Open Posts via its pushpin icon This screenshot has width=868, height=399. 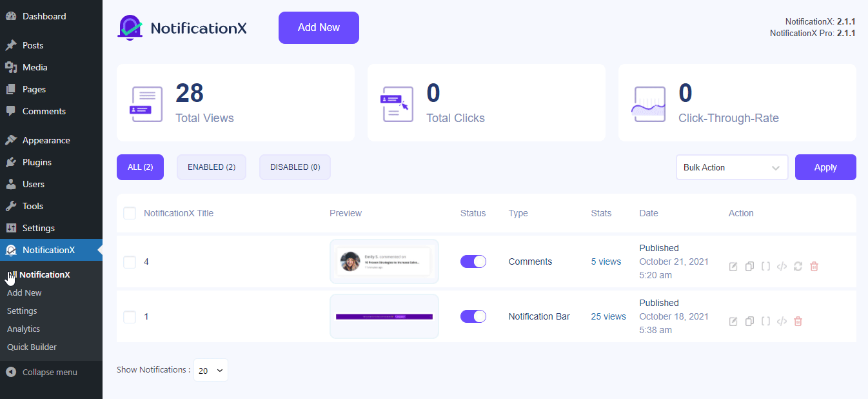coord(11,45)
